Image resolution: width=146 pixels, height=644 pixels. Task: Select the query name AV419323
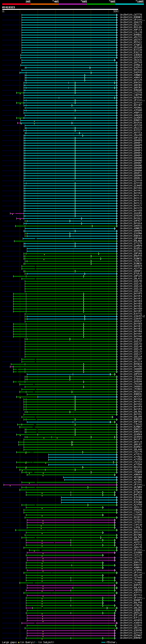point(8,7)
